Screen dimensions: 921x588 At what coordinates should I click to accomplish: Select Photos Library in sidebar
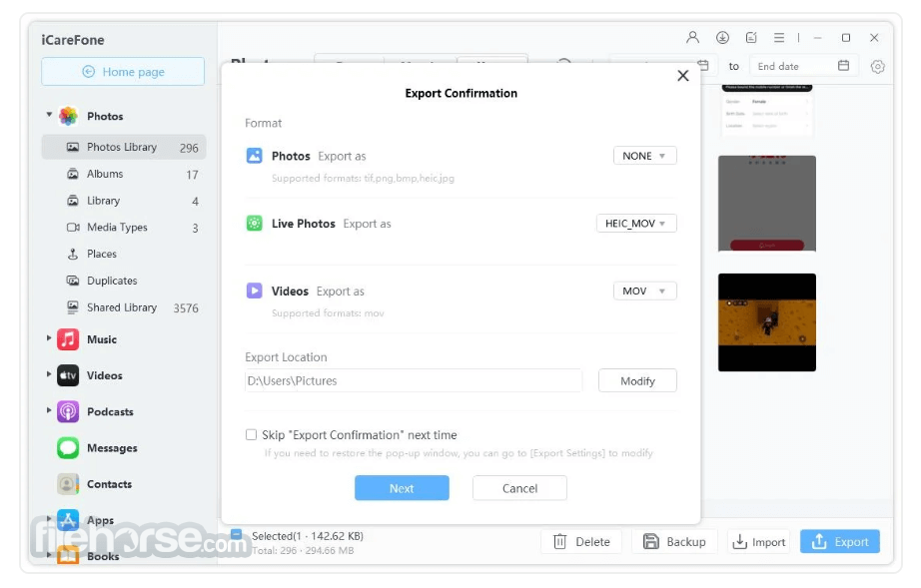coord(123,147)
